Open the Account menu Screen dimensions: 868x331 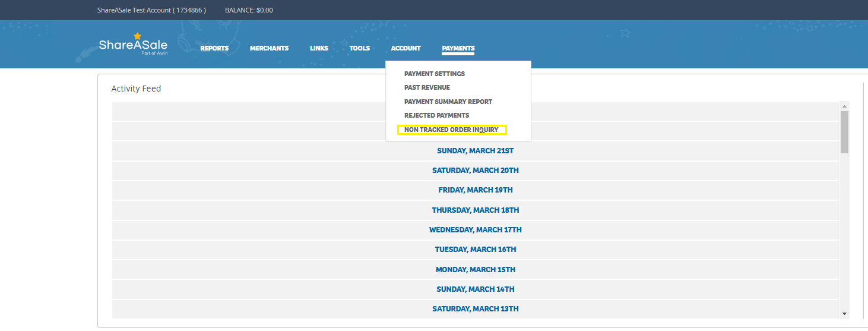click(x=406, y=49)
